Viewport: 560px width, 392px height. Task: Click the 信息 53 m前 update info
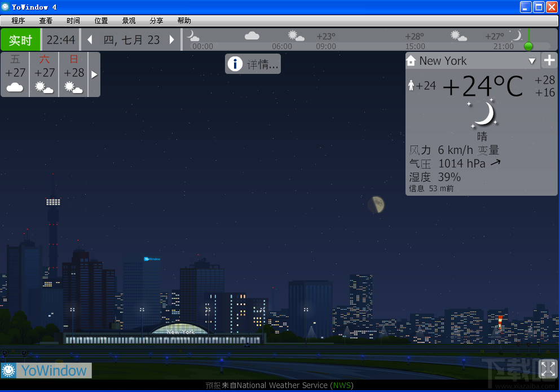(x=431, y=188)
